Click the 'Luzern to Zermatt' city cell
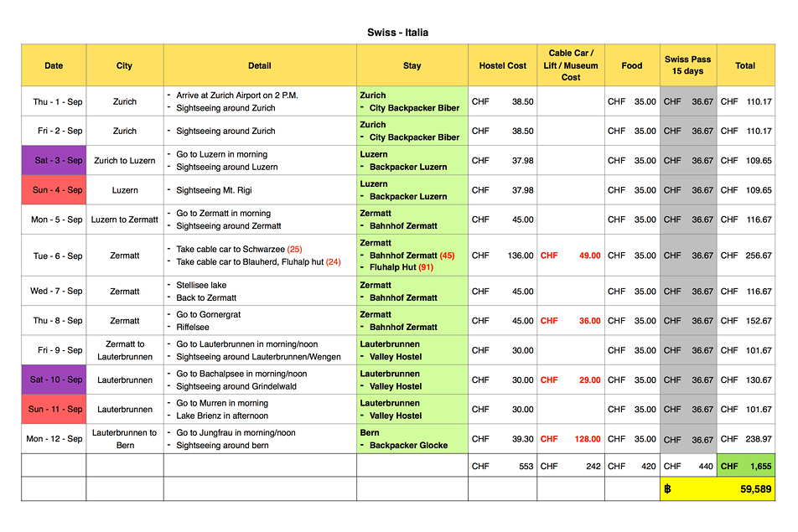 (x=125, y=220)
